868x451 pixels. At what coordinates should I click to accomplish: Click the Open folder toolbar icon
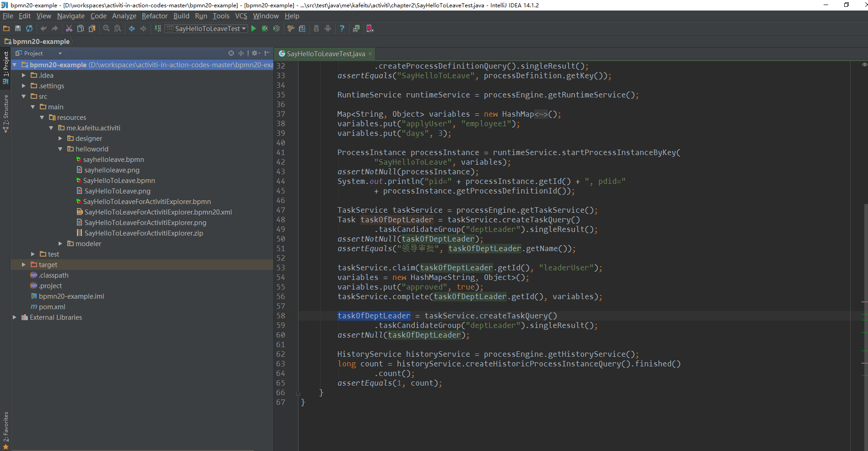click(x=6, y=28)
